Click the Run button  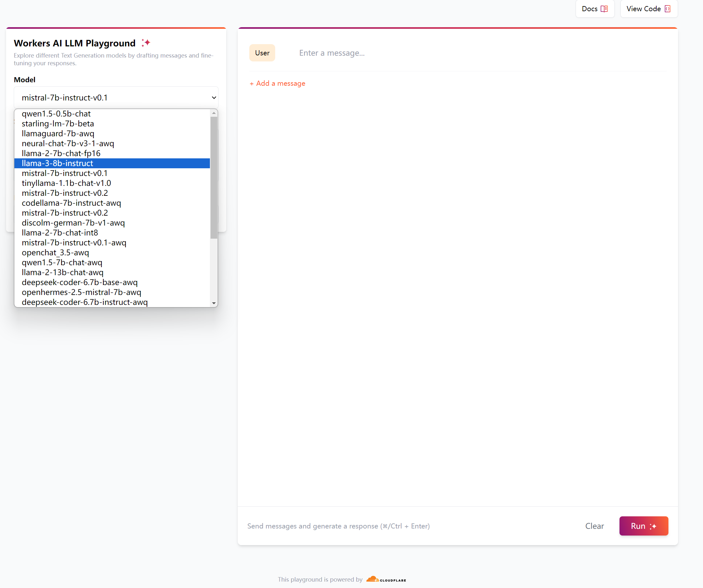[643, 526]
